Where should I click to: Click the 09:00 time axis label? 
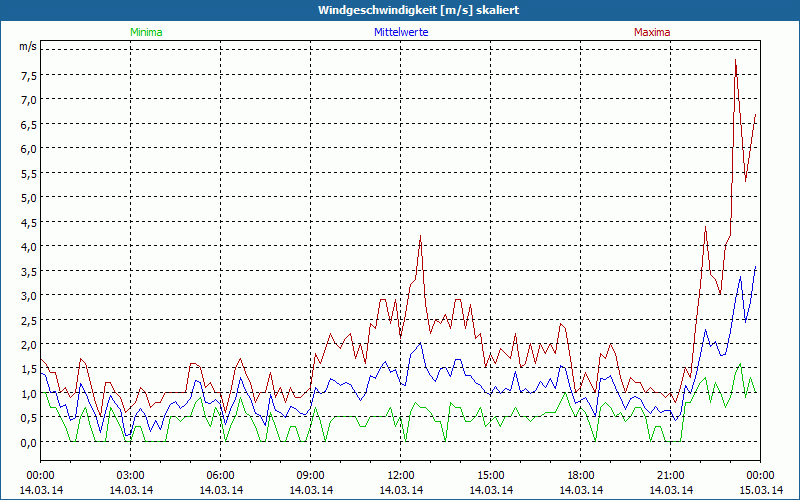[x=311, y=476]
